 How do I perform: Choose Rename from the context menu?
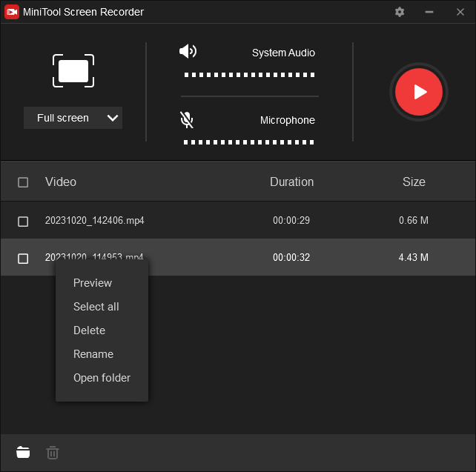click(93, 354)
